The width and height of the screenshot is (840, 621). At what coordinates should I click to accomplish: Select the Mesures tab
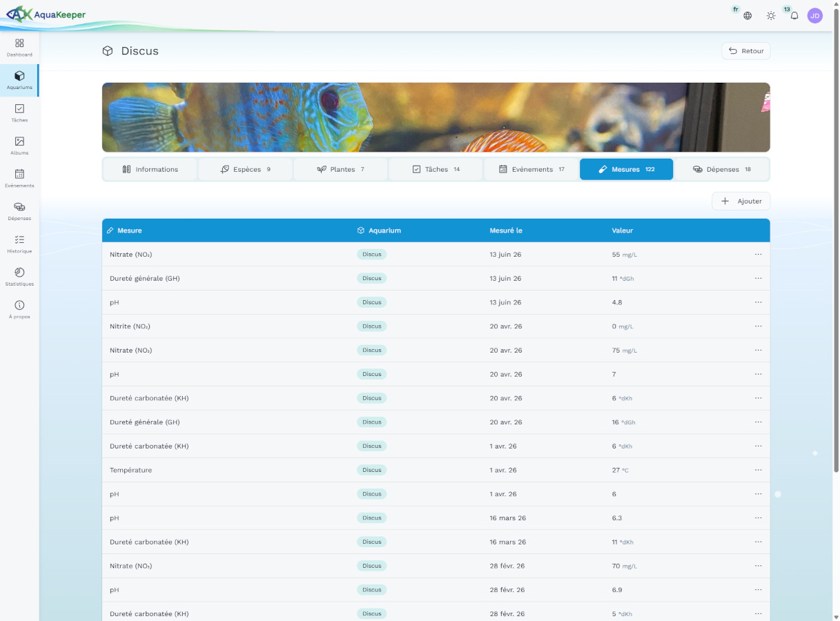[626, 169]
